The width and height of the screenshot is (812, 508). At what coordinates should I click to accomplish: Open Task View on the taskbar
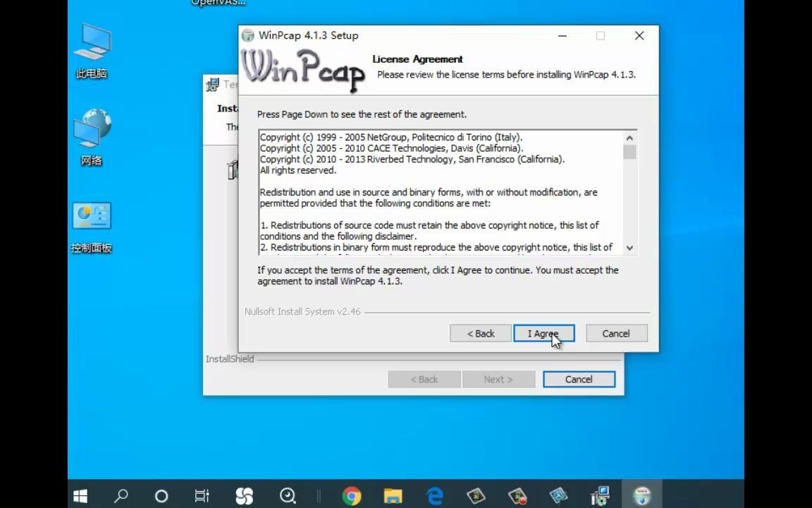tap(202, 496)
